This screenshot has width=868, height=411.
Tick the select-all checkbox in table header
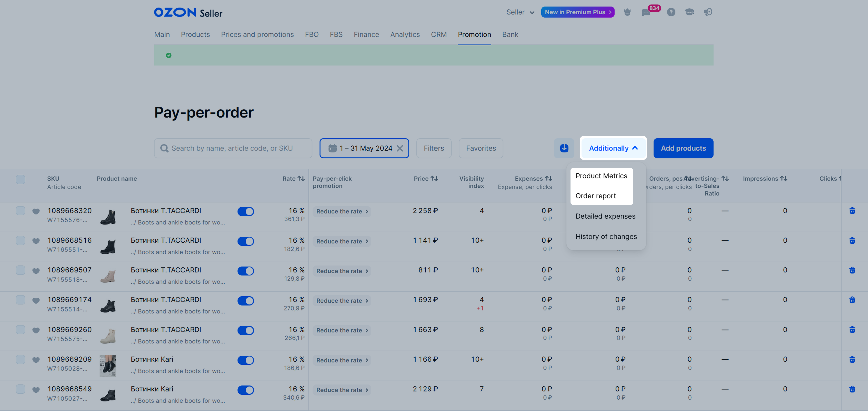[21, 179]
